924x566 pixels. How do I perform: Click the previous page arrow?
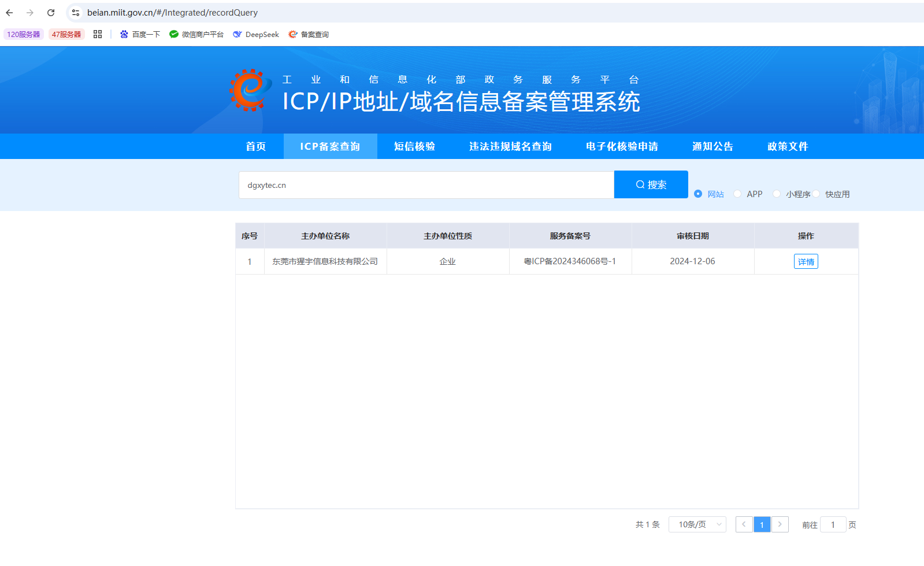click(x=744, y=524)
